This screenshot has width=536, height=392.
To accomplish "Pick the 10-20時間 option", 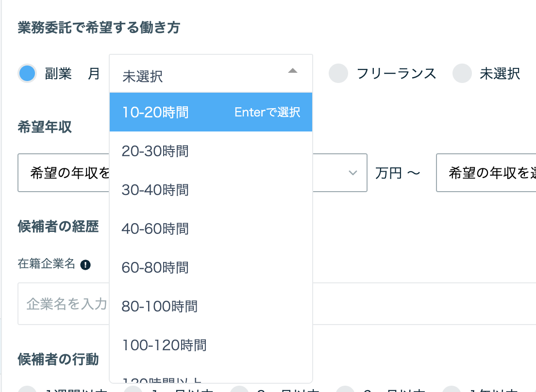I will [x=211, y=112].
